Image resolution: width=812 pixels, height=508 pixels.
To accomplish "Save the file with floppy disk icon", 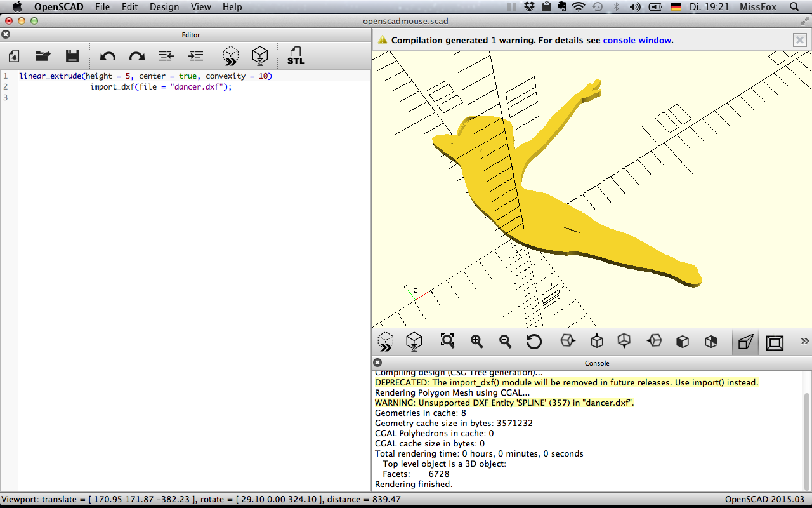I will 72,56.
